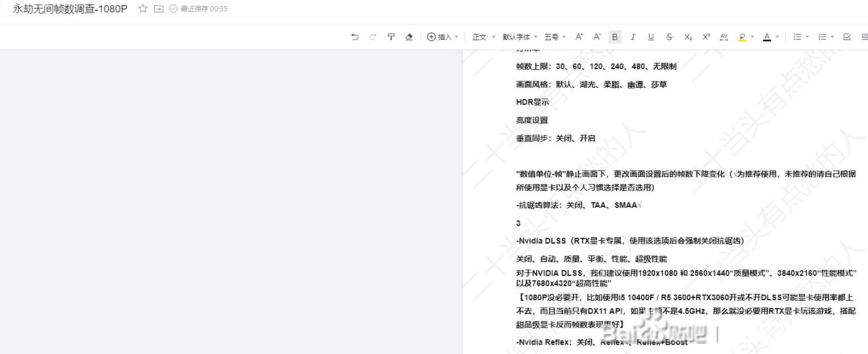
Task: Open the 插入 insert menu
Action: pos(442,37)
